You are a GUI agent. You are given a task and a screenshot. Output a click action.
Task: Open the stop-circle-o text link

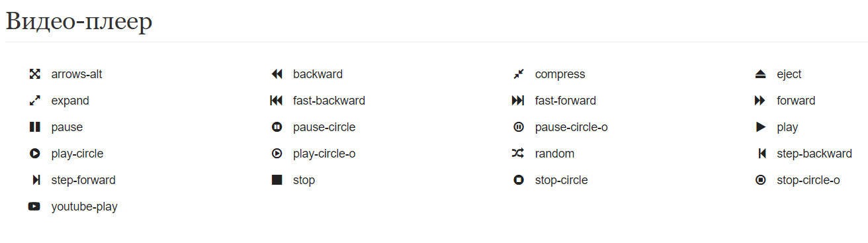pos(808,180)
